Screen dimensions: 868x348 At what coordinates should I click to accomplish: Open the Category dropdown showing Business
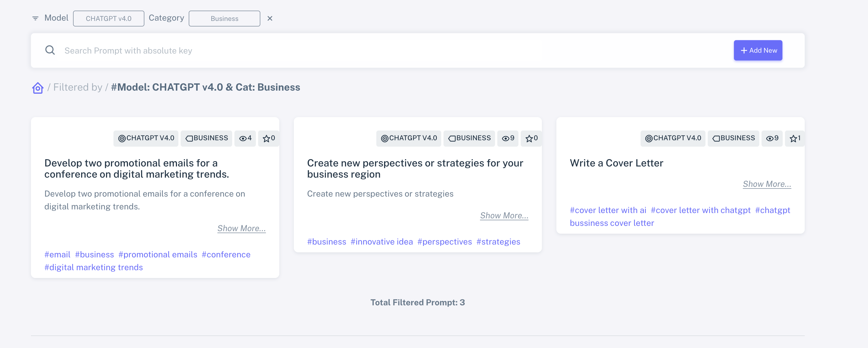coord(224,18)
